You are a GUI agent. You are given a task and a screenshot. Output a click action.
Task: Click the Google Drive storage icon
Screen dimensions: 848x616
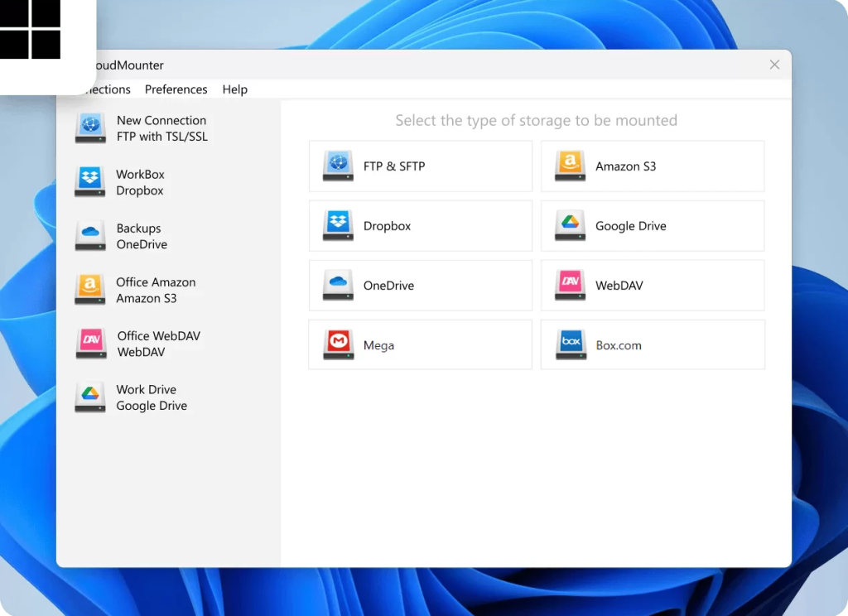(x=569, y=225)
